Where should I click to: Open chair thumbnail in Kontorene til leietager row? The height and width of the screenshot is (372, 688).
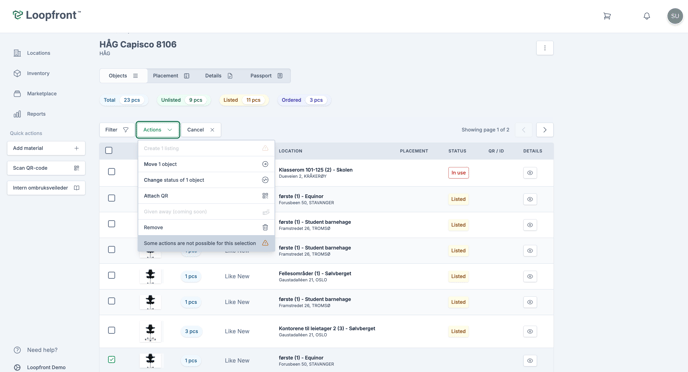point(150,332)
